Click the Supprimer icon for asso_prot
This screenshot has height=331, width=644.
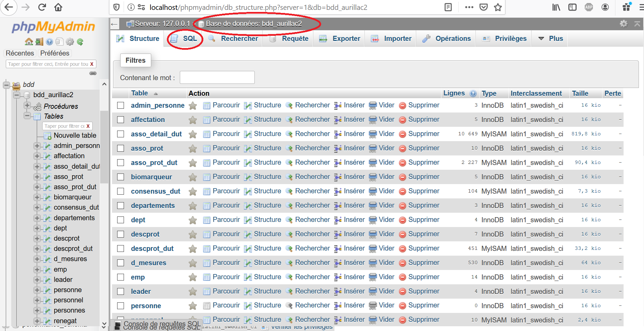(x=403, y=149)
